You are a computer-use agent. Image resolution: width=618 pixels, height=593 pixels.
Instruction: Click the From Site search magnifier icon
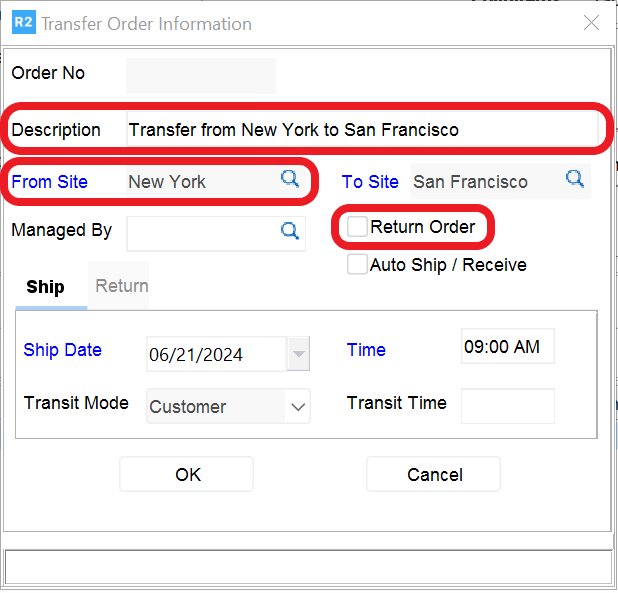(289, 179)
